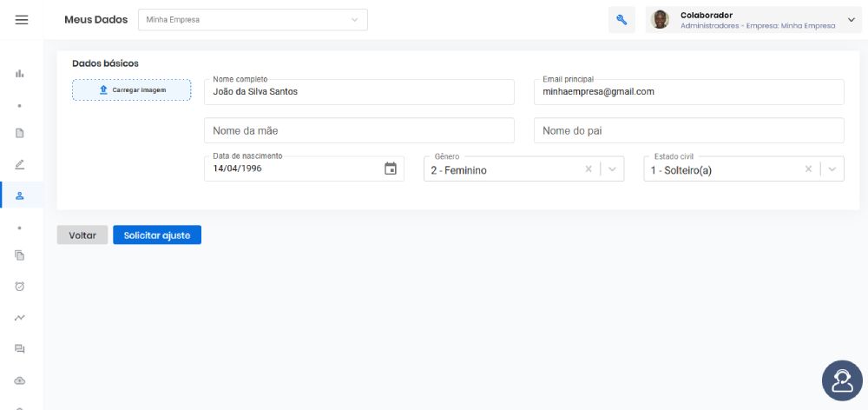Open the chat messages sidebar icon
Viewport: 868px width, 410px height.
coord(20,349)
